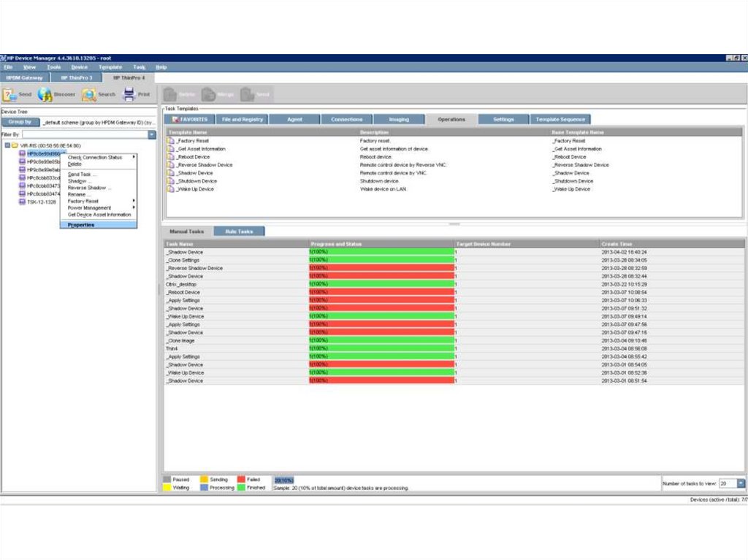Image resolution: width=748 pixels, height=560 pixels.
Task: Click the Print printer icon
Action: tap(129, 94)
